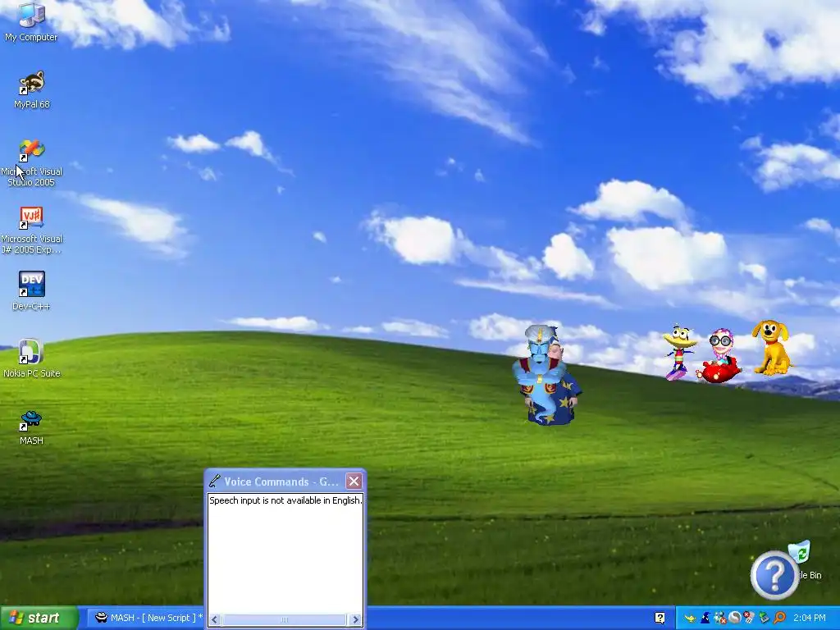Viewport: 840px width, 630px height.
Task: Click right arrow of Voice Commands horizontal scrollbar
Action: [x=355, y=620]
